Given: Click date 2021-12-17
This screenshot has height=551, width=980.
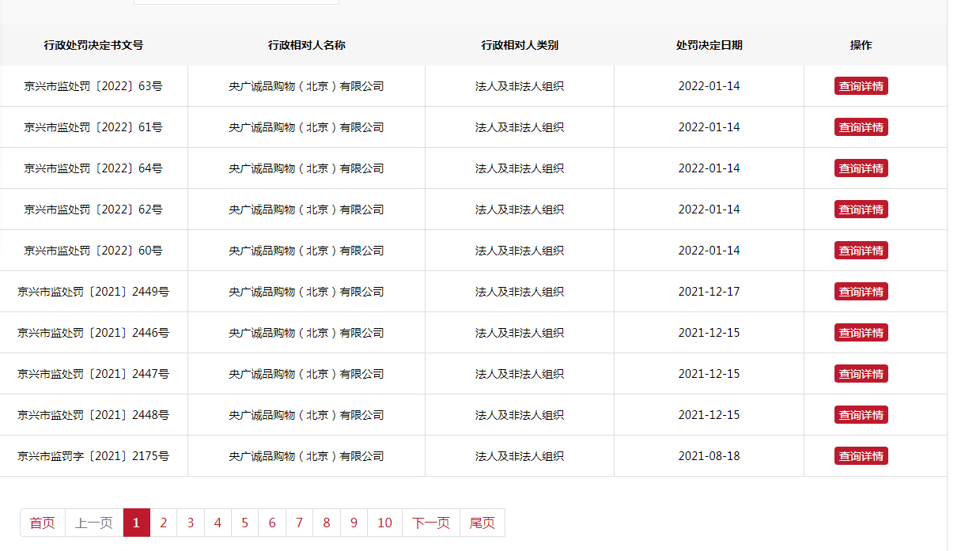Looking at the screenshot, I should pyautogui.click(x=709, y=292).
